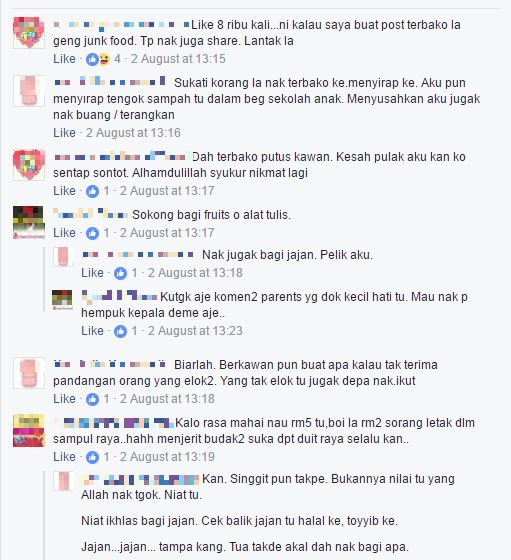Open timestamp '2 August at 13:23'

[195, 331]
